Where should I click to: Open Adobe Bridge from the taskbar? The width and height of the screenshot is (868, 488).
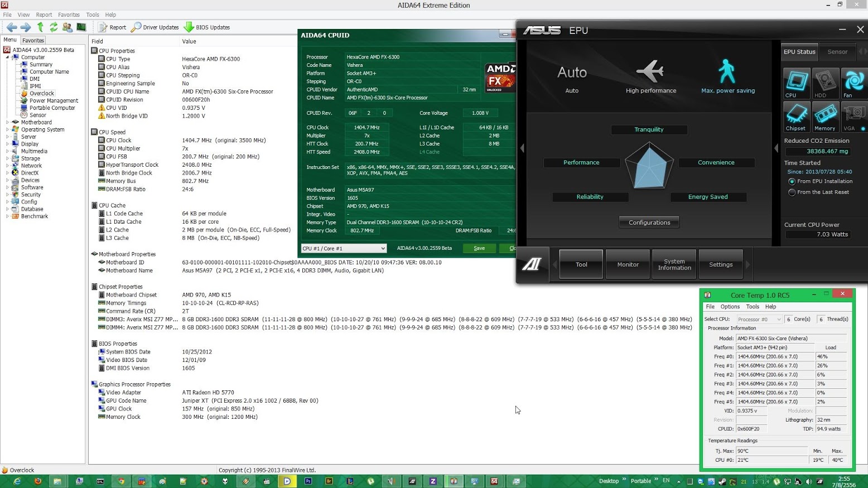[329, 481]
